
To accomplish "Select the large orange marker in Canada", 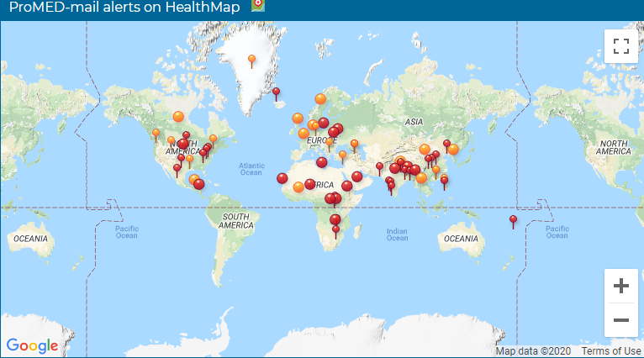I will coord(178,117).
